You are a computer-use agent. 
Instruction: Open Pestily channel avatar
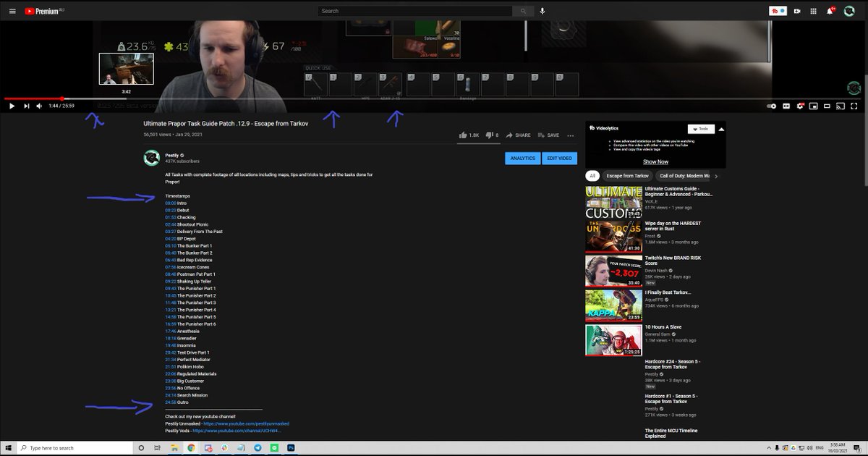click(x=151, y=158)
